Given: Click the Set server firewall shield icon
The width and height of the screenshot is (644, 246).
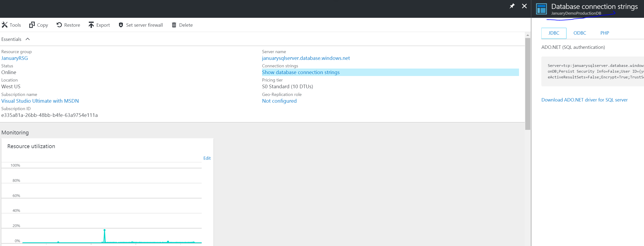Looking at the screenshot, I should point(121,25).
